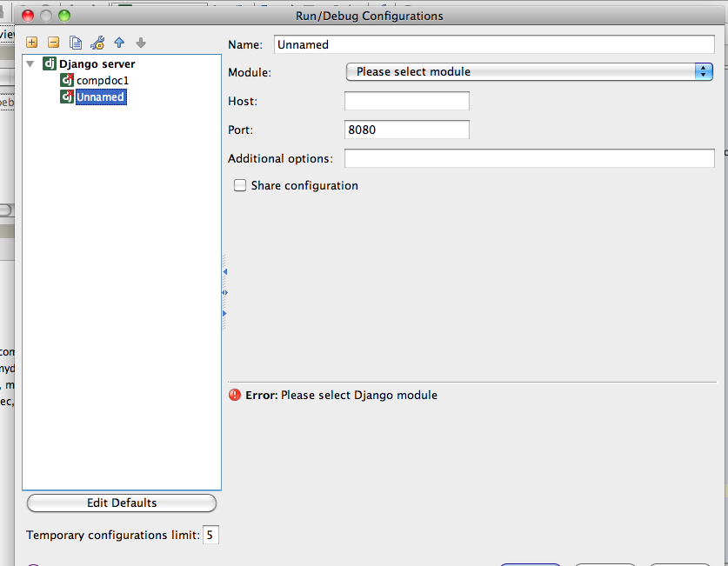Add a new configuration with plus icon

[31, 43]
